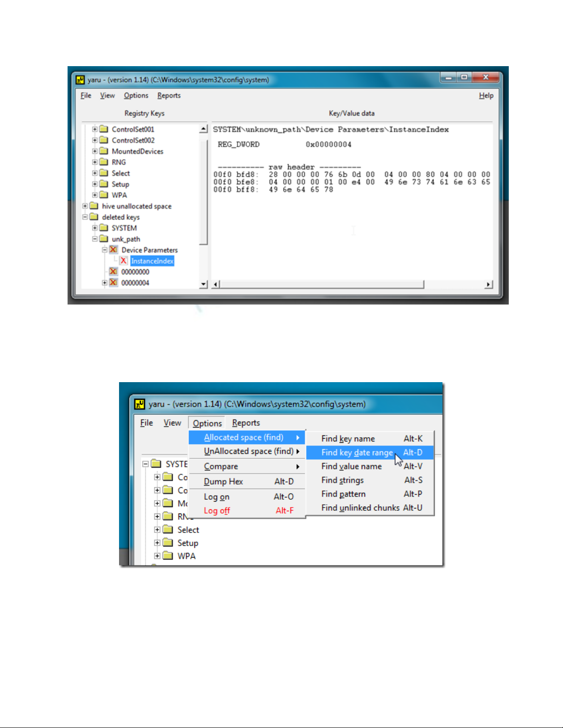Collapse the unk_path tree node
This screenshot has width=563, height=728.
(95, 239)
